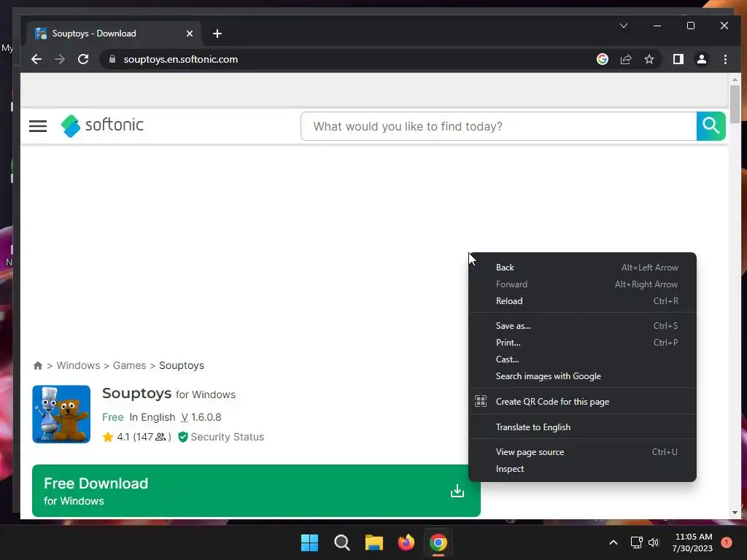The height and width of the screenshot is (560, 747).
Task: Open a new tab with plus button
Action: tap(217, 34)
